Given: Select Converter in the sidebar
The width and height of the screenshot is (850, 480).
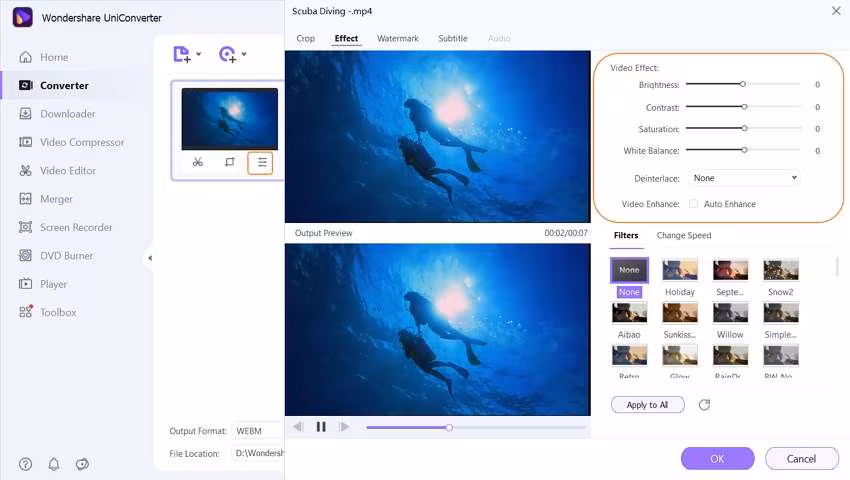Looking at the screenshot, I should [53, 85].
